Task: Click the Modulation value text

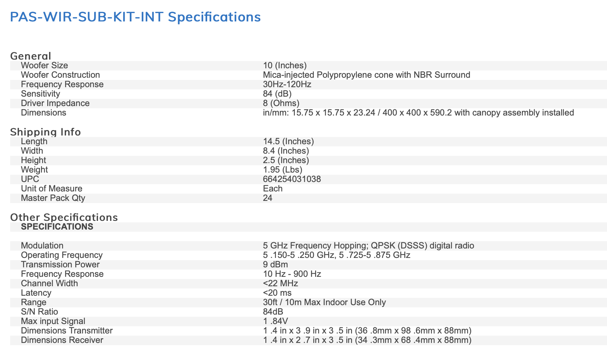Action: (x=369, y=246)
